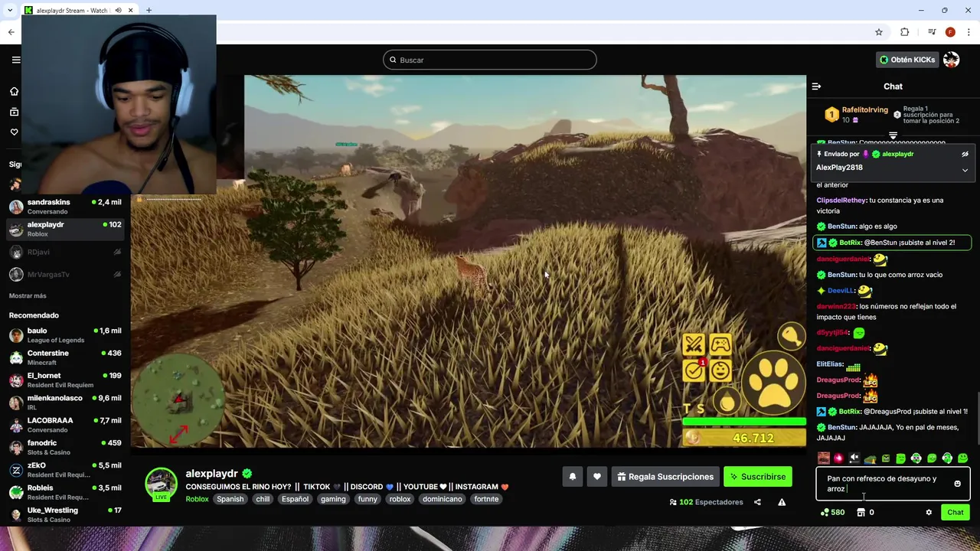Open Conterstine Minecraft channel
Image resolution: width=980 pixels, height=551 pixels.
[x=65, y=357]
